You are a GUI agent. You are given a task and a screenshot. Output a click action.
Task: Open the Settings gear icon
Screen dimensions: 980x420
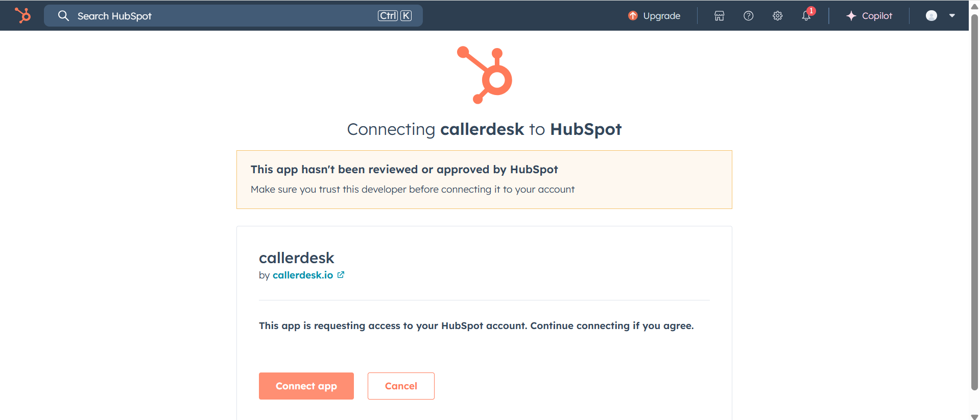777,16
